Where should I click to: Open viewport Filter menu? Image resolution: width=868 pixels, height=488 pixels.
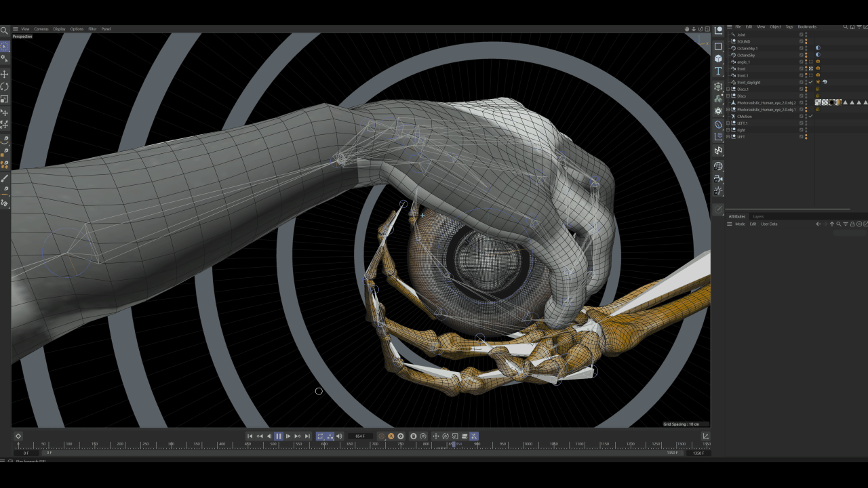[x=92, y=29]
